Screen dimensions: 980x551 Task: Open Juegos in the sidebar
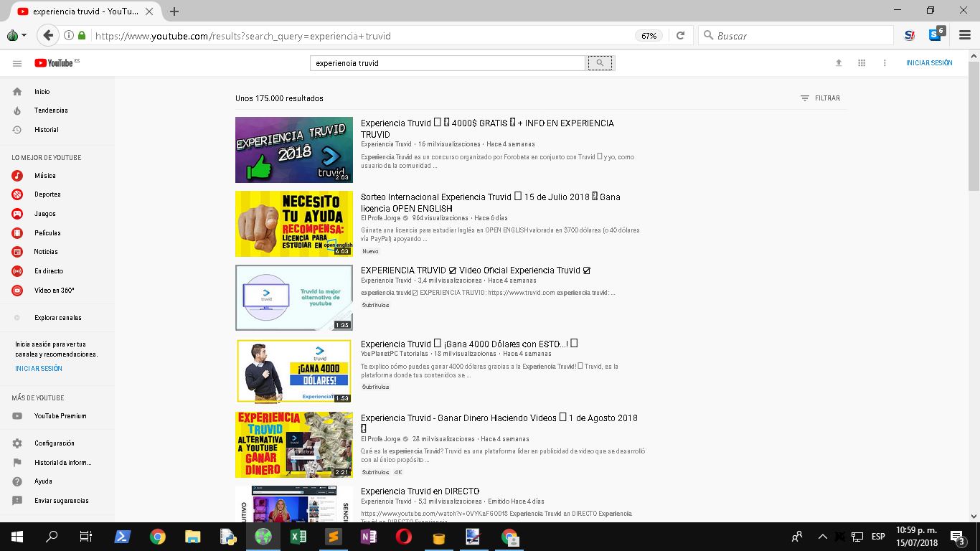[x=44, y=214]
